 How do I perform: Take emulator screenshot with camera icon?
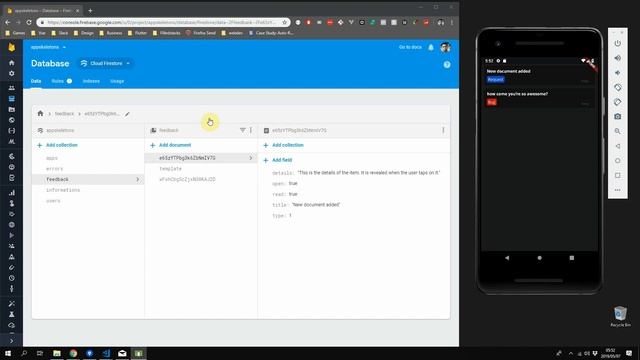(618, 116)
